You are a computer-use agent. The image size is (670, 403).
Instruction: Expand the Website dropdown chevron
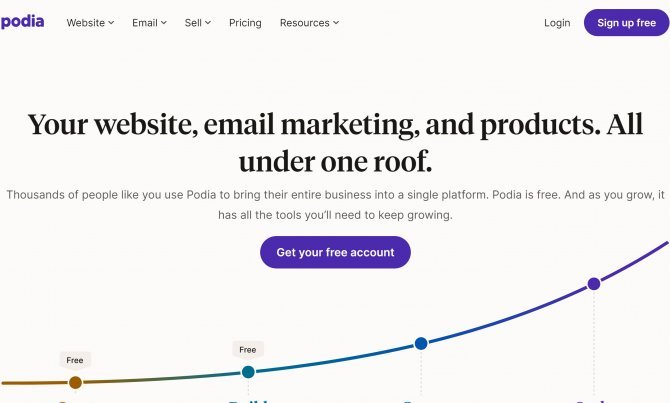pos(111,23)
